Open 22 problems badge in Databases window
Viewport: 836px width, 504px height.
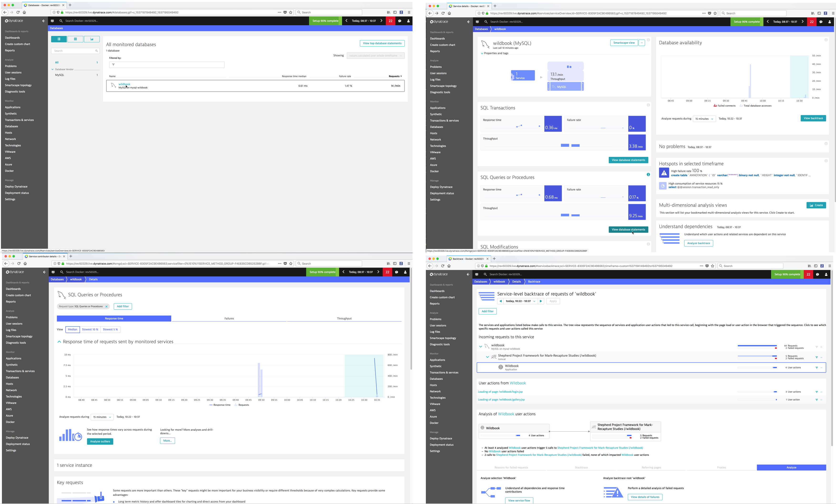(391, 21)
